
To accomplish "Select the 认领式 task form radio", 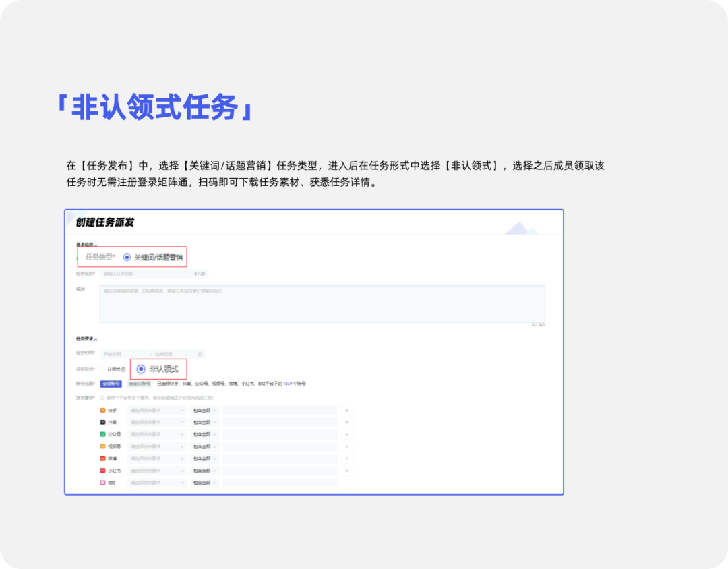I will click(x=102, y=369).
